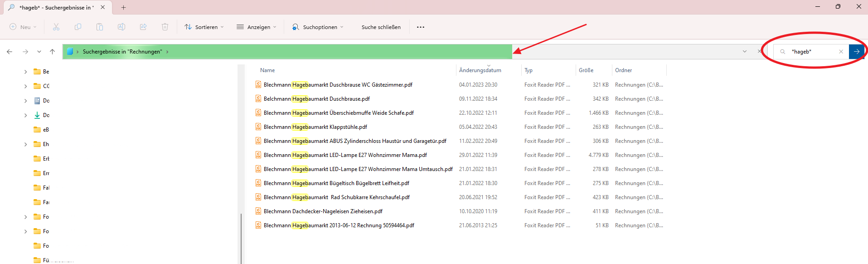Click PDF icon of Klappstühle.pdf
Image resolution: width=868 pixels, height=264 pixels.
point(258,127)
